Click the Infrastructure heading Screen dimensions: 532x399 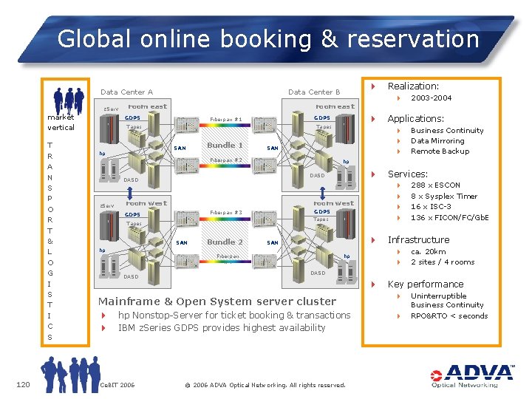[419, 240]
